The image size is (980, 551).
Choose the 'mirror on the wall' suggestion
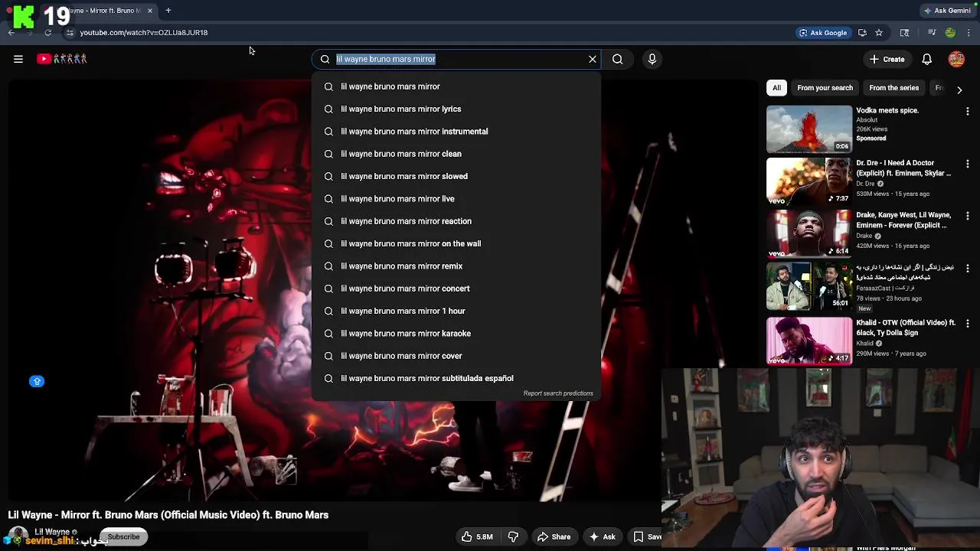tap(456, 243)
